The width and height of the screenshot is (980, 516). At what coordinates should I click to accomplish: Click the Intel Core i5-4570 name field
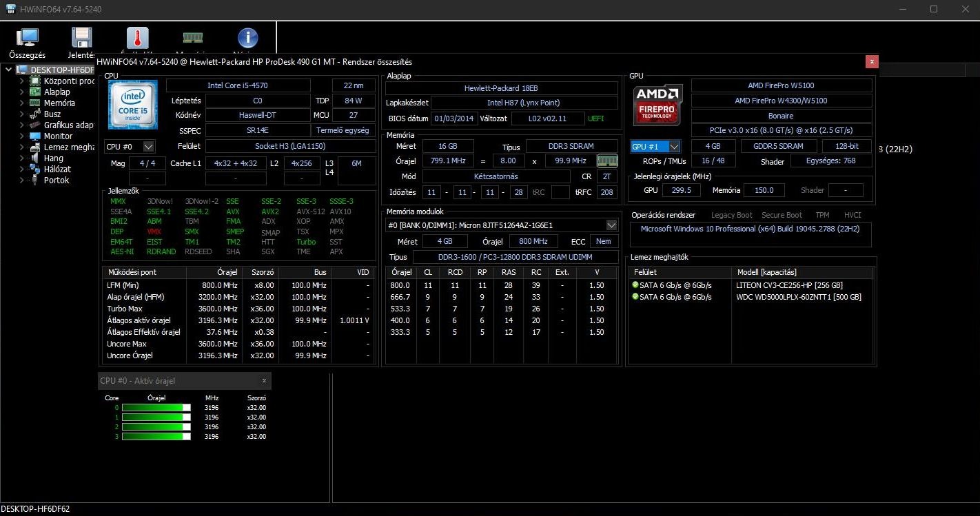(238, 85)
